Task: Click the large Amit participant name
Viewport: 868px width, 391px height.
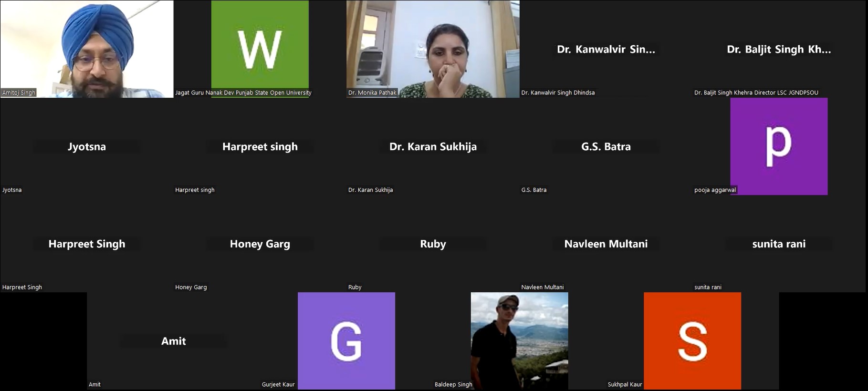Action: point(174,341)
